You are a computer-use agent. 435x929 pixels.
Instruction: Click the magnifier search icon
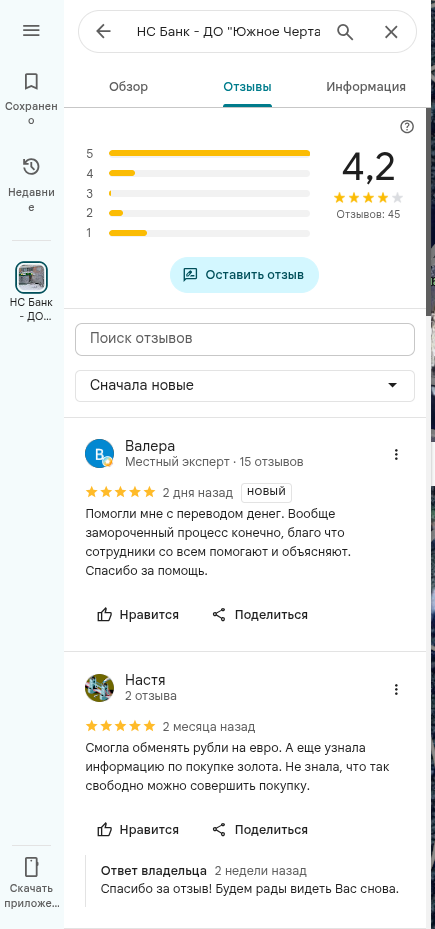tap(345, 31)
